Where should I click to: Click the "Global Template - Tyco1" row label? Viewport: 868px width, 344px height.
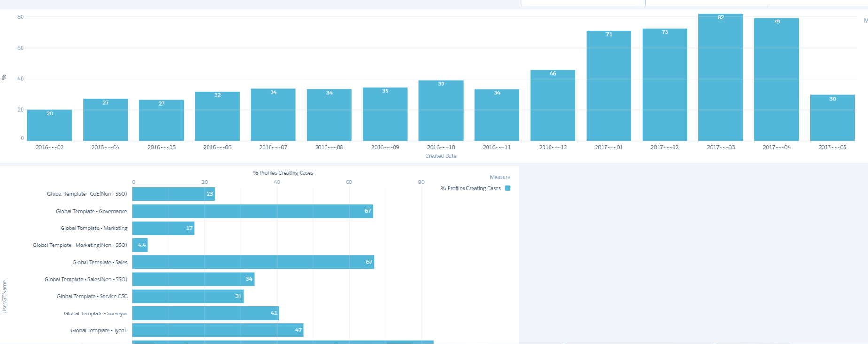(x=99, y=330)
